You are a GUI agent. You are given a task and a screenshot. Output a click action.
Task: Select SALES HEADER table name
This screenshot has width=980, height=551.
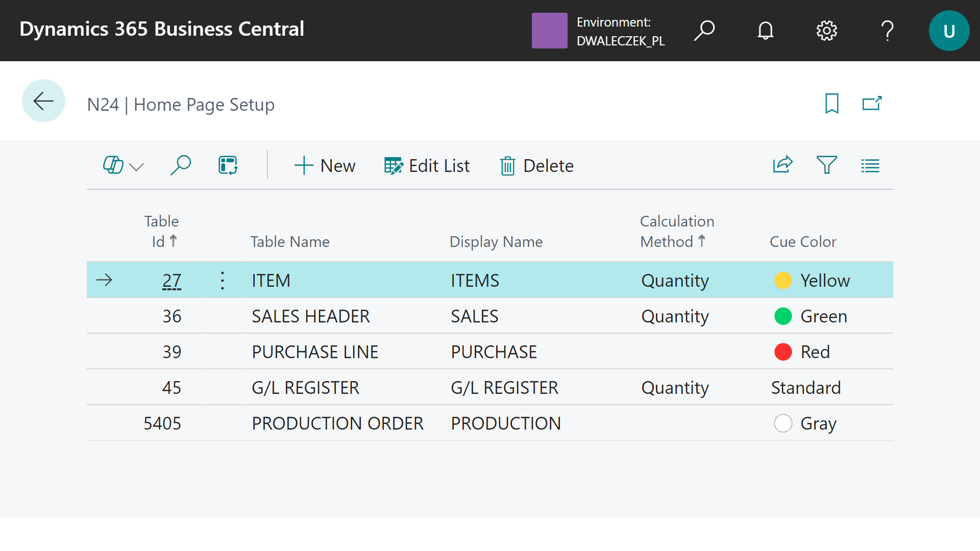pyautogui.click(x=310, y=316)
